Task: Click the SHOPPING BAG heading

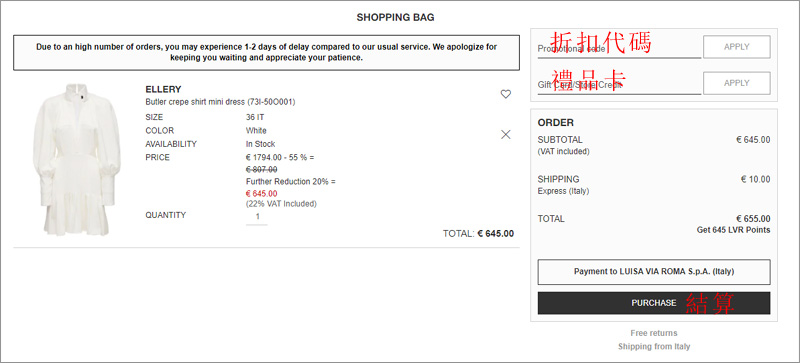Action: coord(395,17)
